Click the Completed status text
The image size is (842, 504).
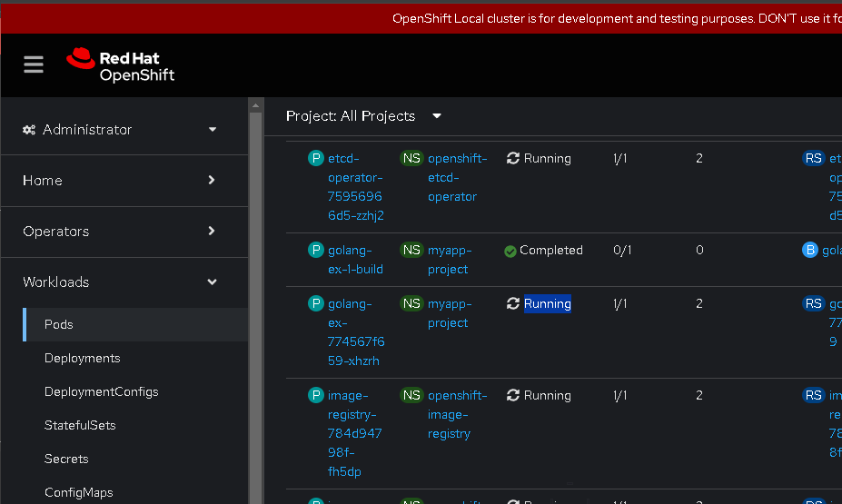(x=551, y=250)
